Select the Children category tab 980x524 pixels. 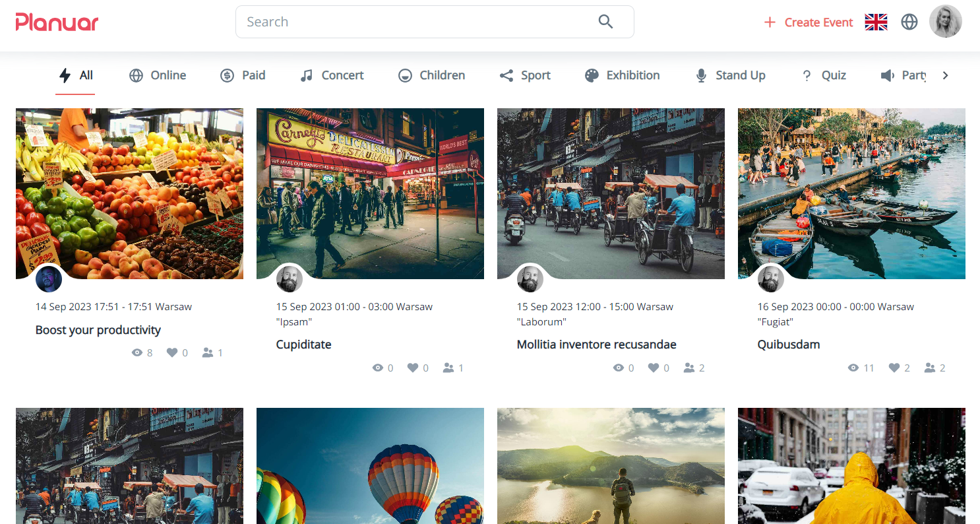[x=431, y=75]
